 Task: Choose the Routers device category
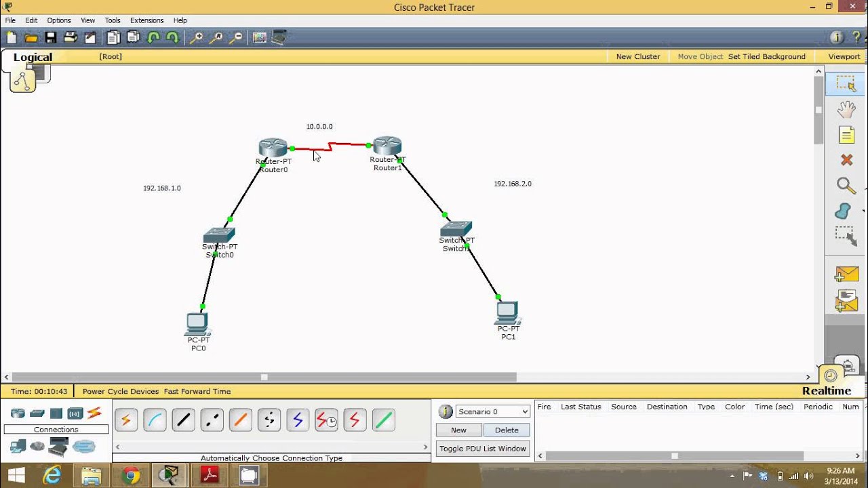tap(18, 413)
